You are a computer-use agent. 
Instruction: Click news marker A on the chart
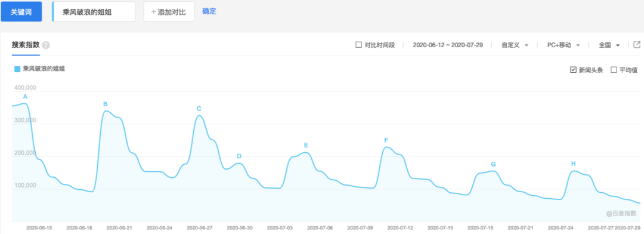coord(25,97)
